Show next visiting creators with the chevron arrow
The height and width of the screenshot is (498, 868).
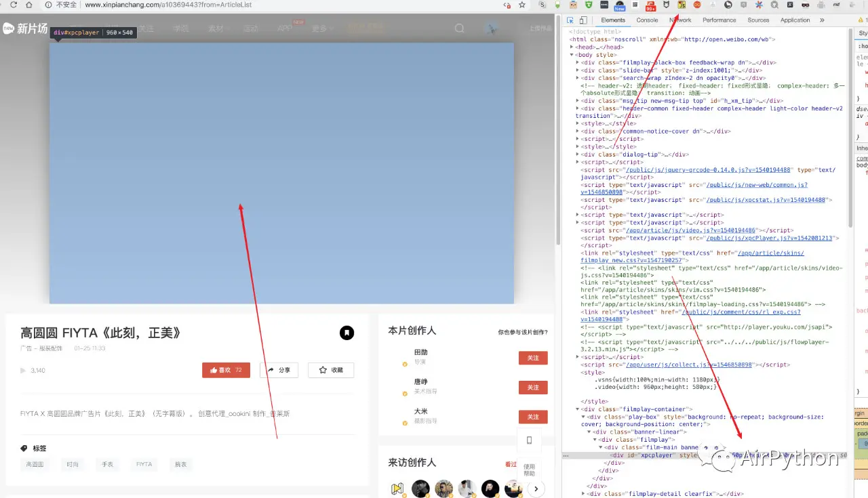click(x=536, y=489)
